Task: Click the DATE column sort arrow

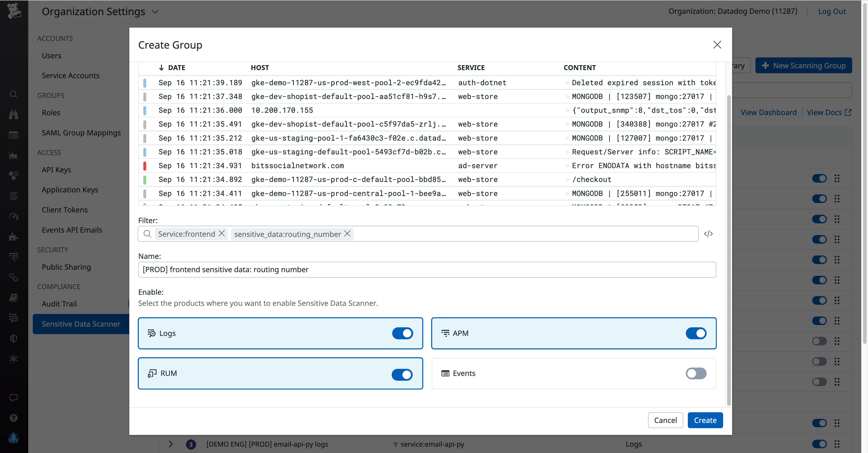Action: pos(161,67)
